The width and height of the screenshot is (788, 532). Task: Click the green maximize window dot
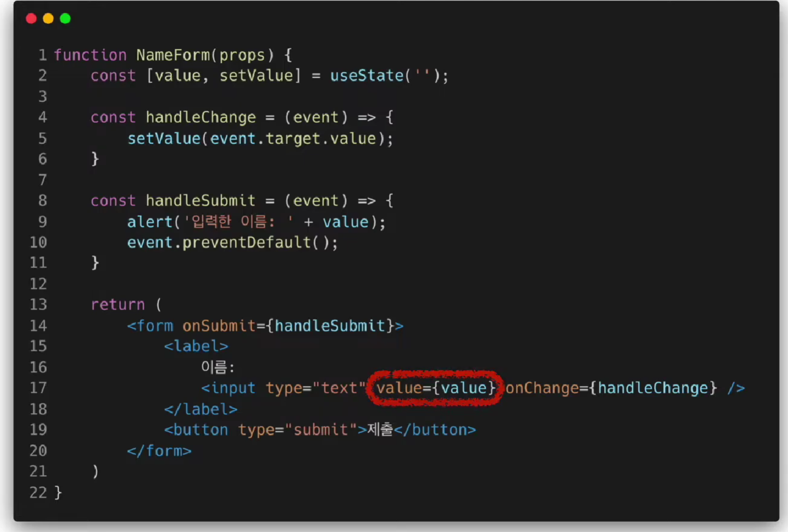[x=65, y=19]
